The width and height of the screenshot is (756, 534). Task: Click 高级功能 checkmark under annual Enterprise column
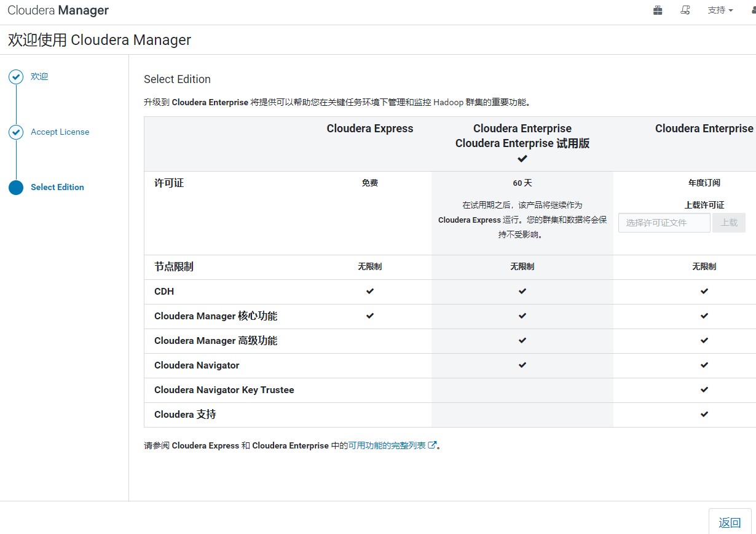[704, 340]
